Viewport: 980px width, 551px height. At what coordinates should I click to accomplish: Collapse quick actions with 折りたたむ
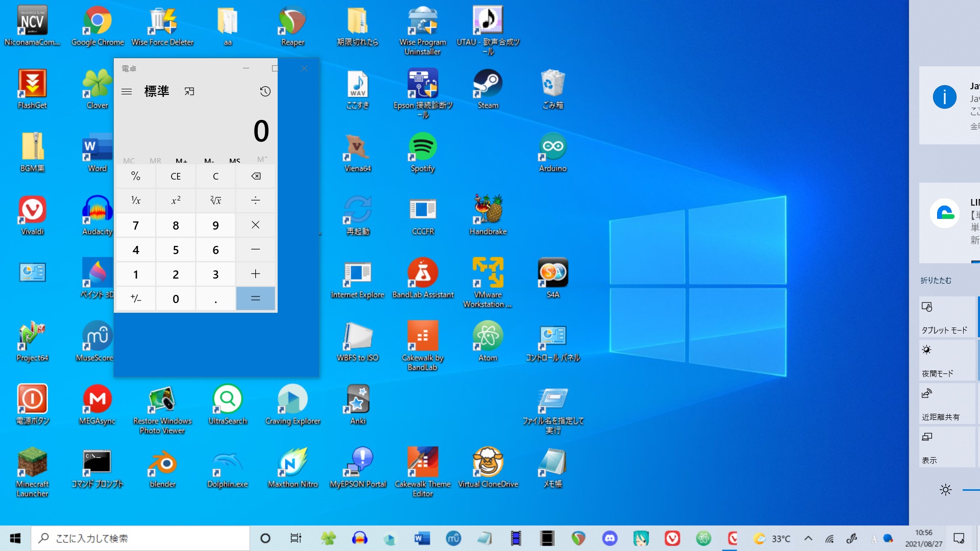tap(936, 280)
